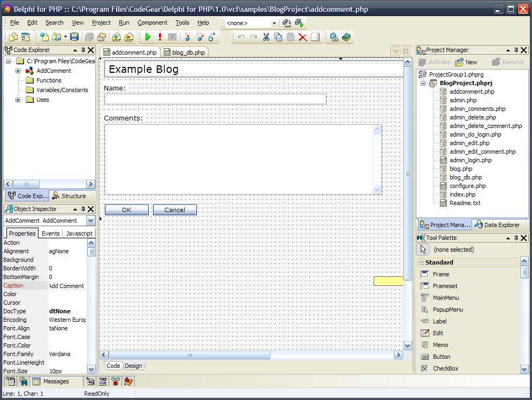Click the OK button on the form

tap(126, 210)
